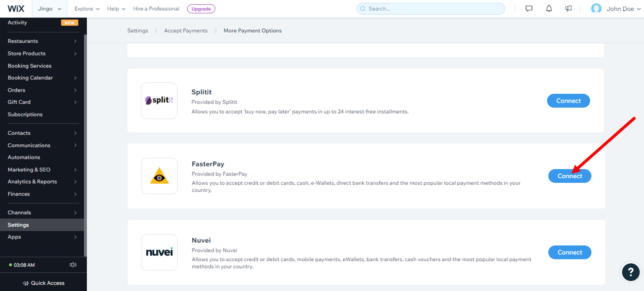The height and width of the screenshot is (291, 644).
Task: Click the Nuvei logo thumbnail
Action: 159,252
